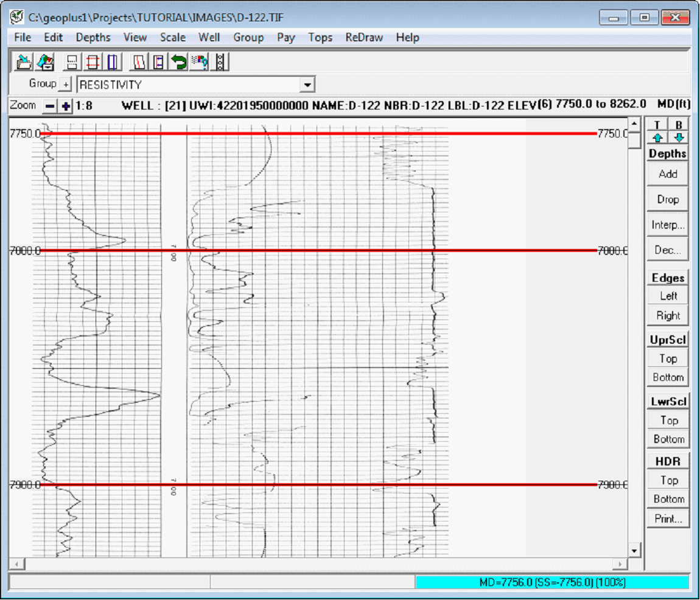
Task: Click the slanted line calibration icon
Action: [138, 61]
